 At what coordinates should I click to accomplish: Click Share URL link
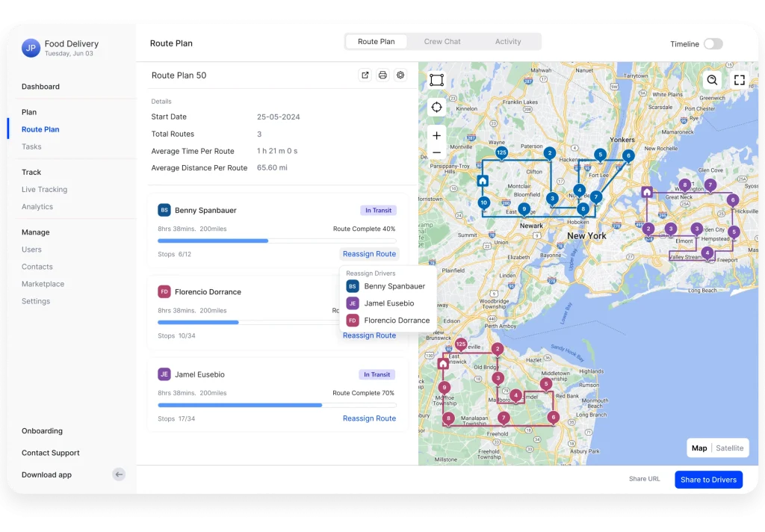644,479
